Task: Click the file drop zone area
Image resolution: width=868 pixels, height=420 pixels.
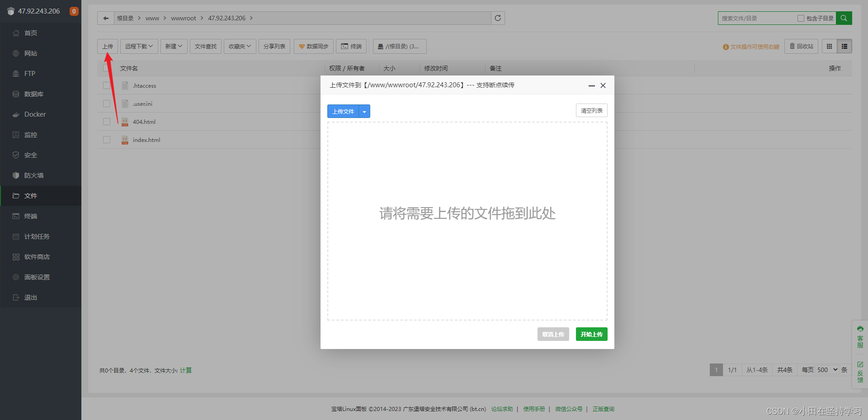Action: click(467, 221)
